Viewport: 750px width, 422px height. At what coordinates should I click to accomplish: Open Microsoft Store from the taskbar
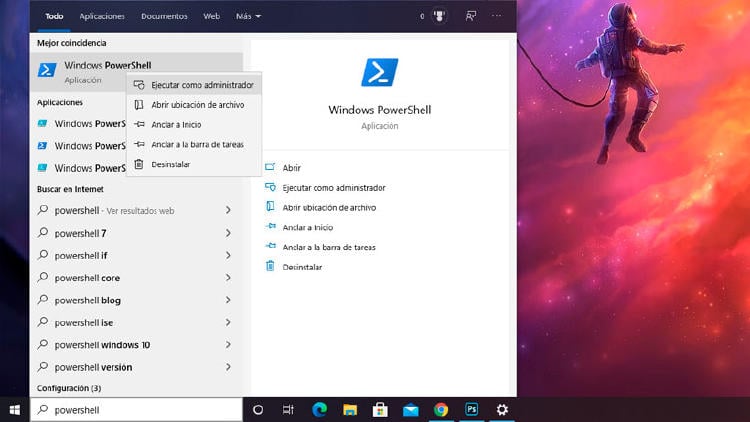[x=380, y=409]
